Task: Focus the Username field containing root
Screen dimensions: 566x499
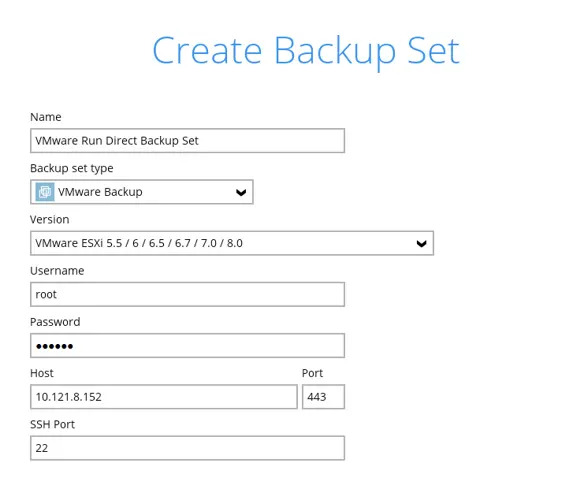Action: click(x=187, y=294)
